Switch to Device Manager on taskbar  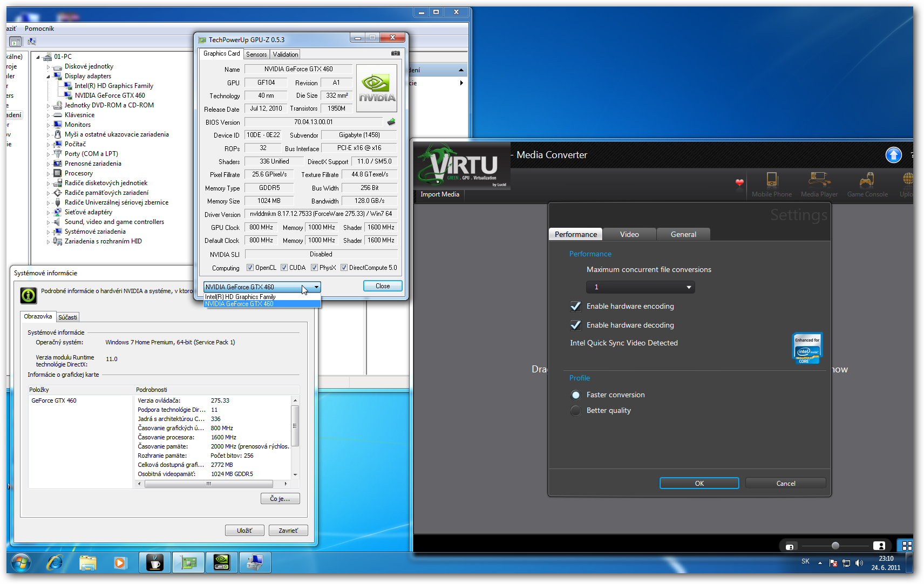click(255, 562)
